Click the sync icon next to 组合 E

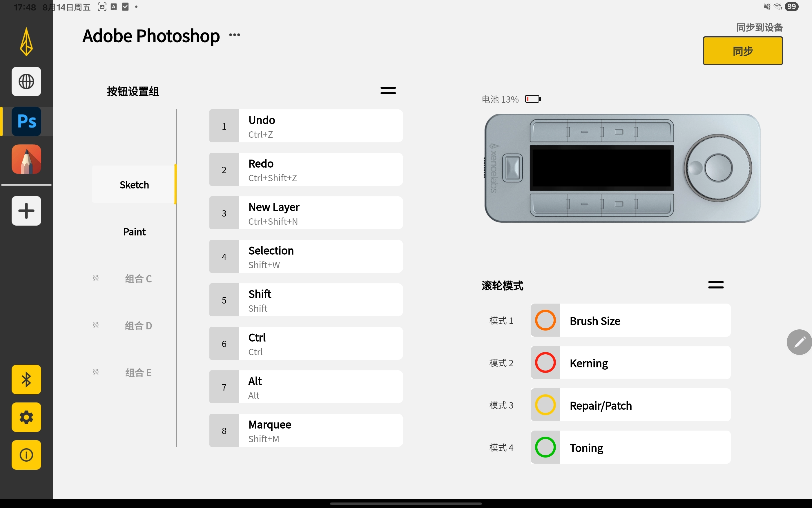pyautogui.click(x=96, y=372)
